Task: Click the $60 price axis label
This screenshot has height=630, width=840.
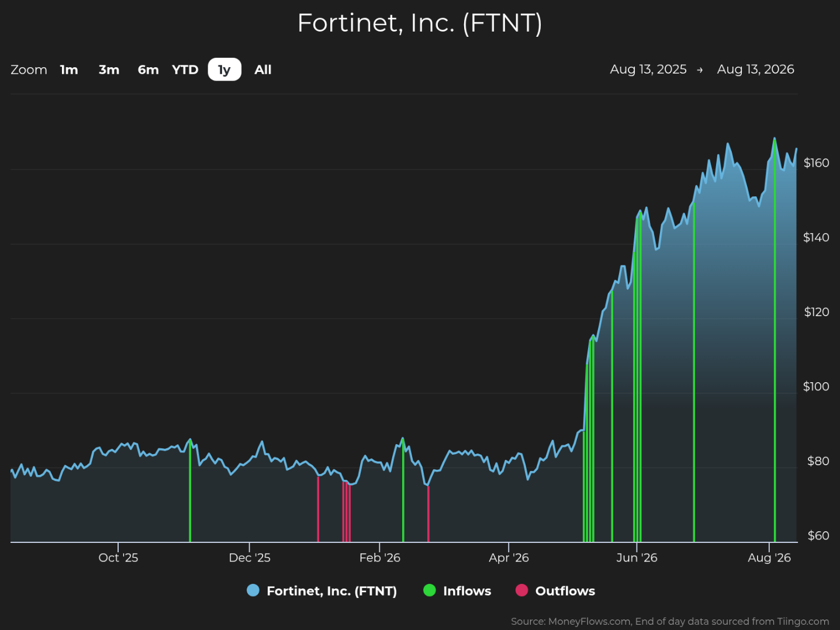Action: coord(818,535)
